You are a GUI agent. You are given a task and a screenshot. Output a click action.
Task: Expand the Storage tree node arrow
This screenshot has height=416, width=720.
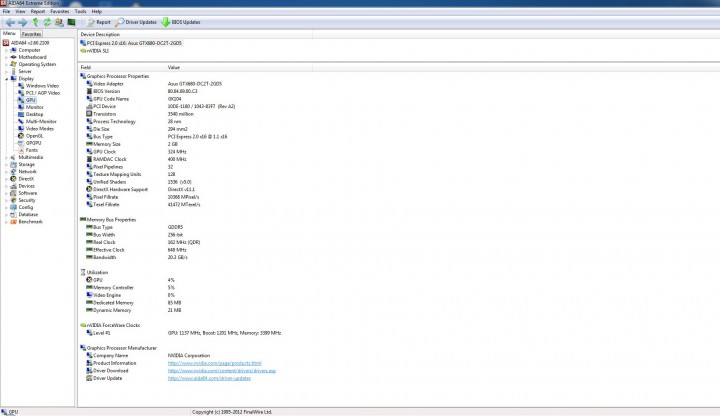[6, 164]
